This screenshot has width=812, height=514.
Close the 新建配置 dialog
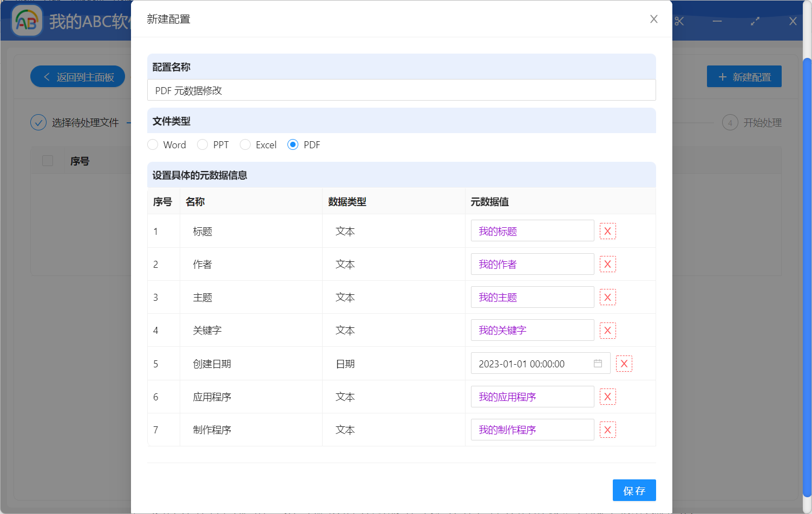click(x=653, y=18)
